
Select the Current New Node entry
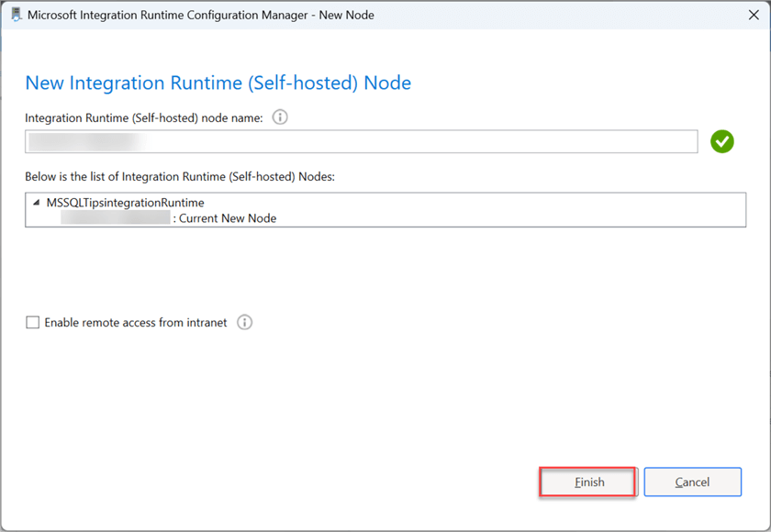click(169, 218)
